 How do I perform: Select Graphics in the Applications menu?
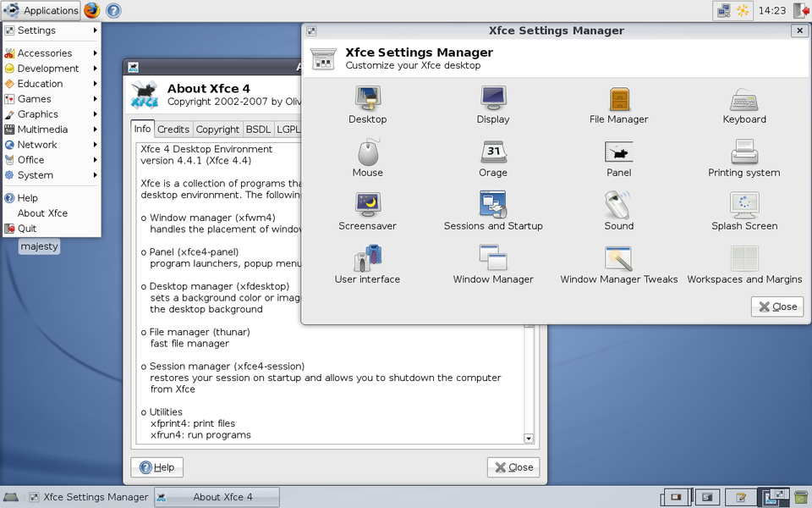(52, 114)
